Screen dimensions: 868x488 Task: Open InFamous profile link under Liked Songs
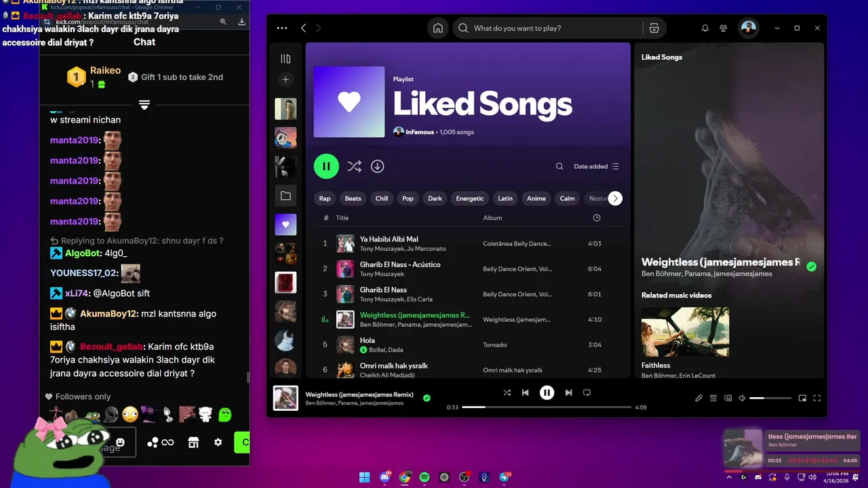[x=420, y=132]
